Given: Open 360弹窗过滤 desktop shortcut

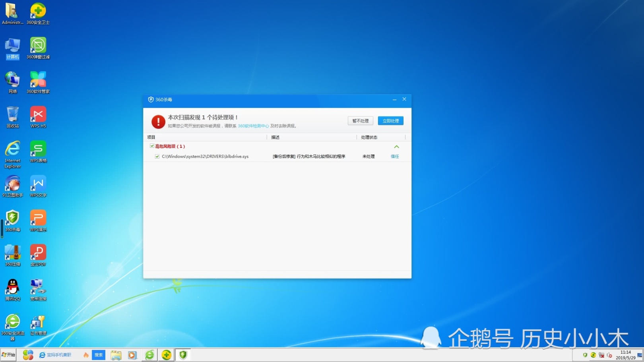Looking at the screenshot, I should tap(38, 48).
